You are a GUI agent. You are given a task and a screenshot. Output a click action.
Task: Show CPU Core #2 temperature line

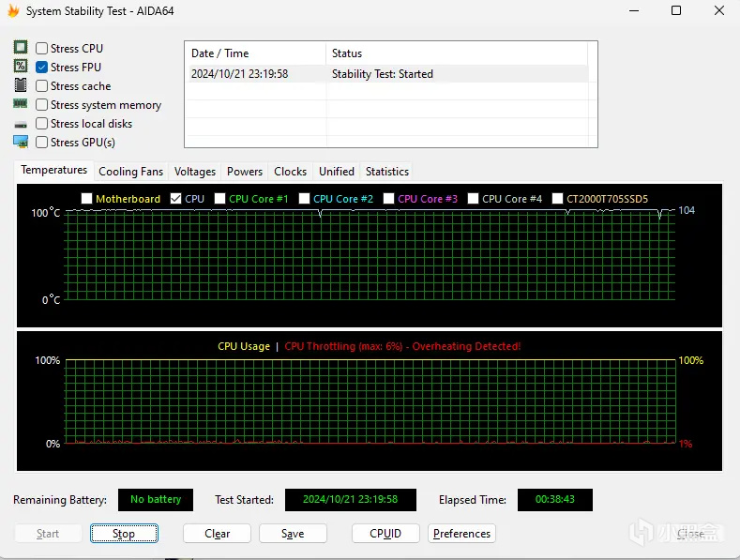pos(304,198)
